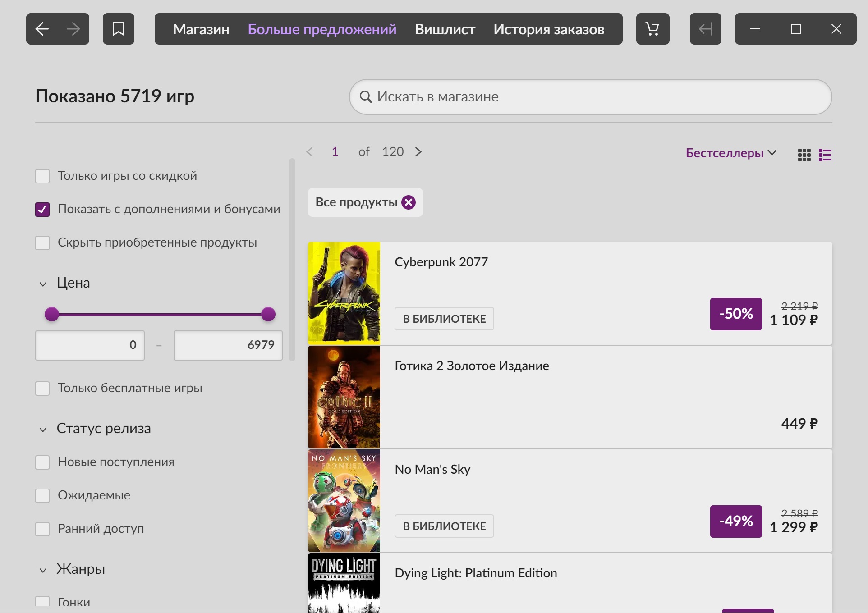Open 'Dying Light: Platinum Edition' title
Screen dimensions: 868x613
point(476,573)
